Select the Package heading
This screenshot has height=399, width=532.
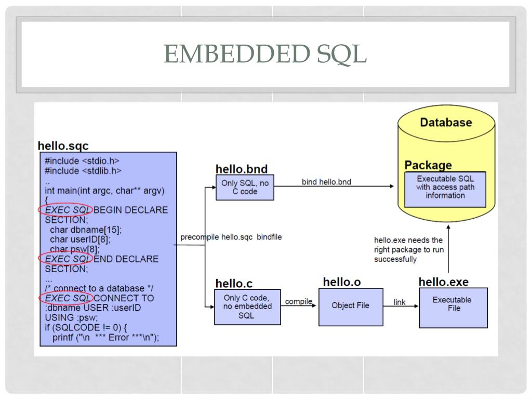(428, 165)
